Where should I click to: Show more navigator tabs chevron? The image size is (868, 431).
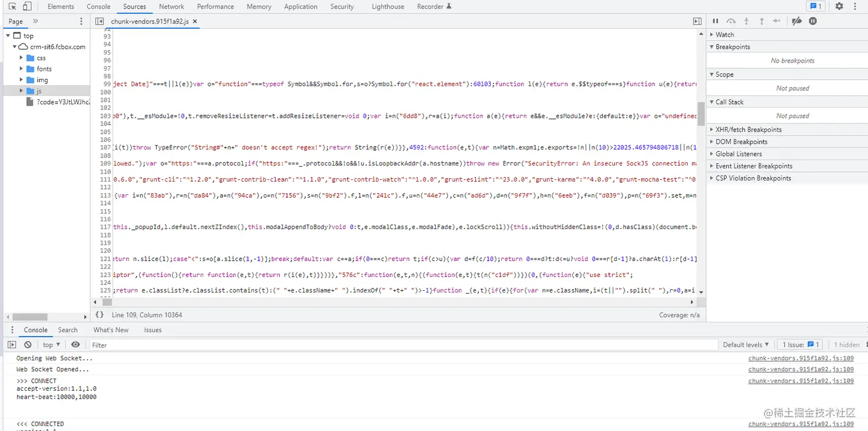(35, 21)
